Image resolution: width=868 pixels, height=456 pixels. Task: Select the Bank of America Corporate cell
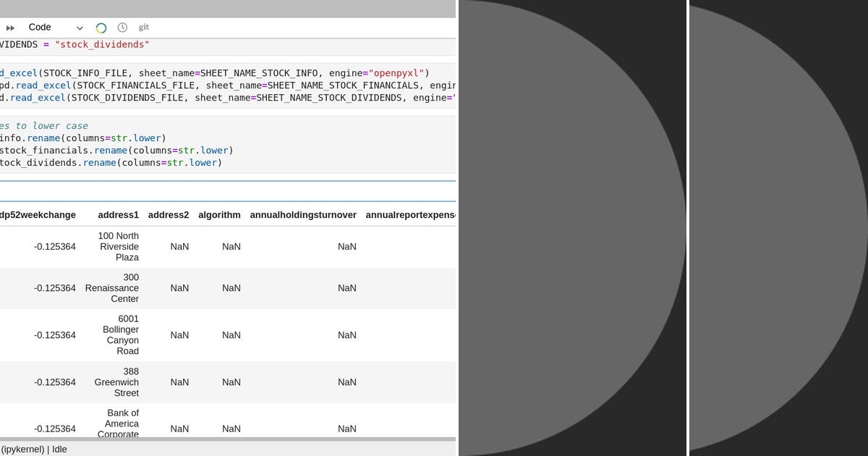tap(121, 423)
